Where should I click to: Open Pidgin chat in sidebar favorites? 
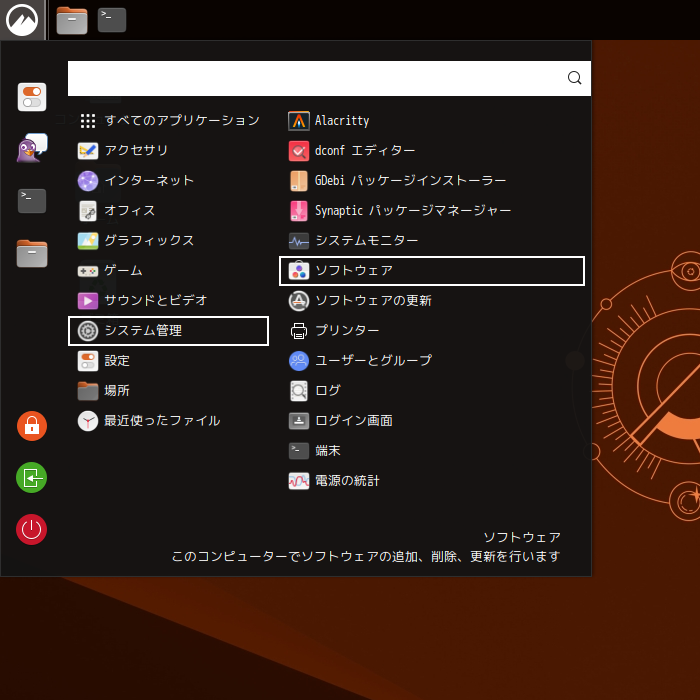click(x=32, y=148)
